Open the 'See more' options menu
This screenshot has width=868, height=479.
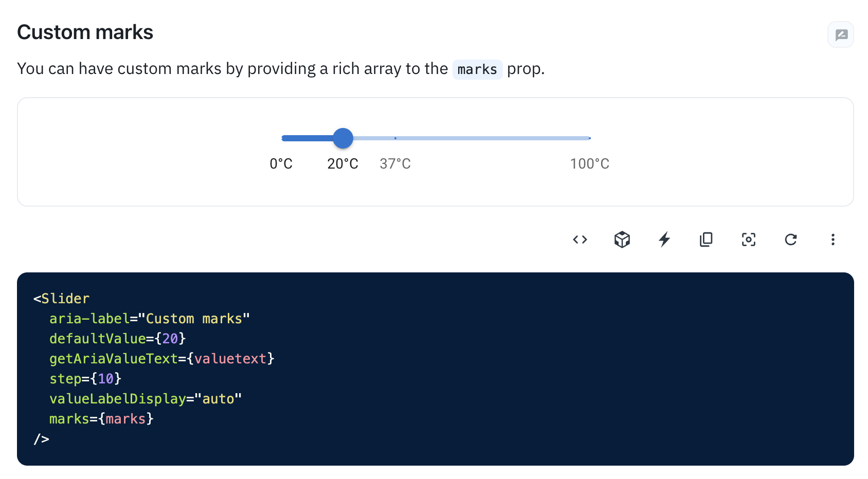pos(833,239)
